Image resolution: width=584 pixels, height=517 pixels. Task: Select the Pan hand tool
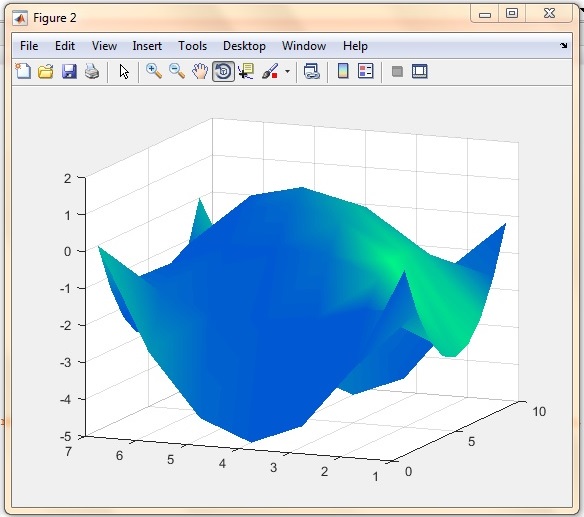(200, 71)
